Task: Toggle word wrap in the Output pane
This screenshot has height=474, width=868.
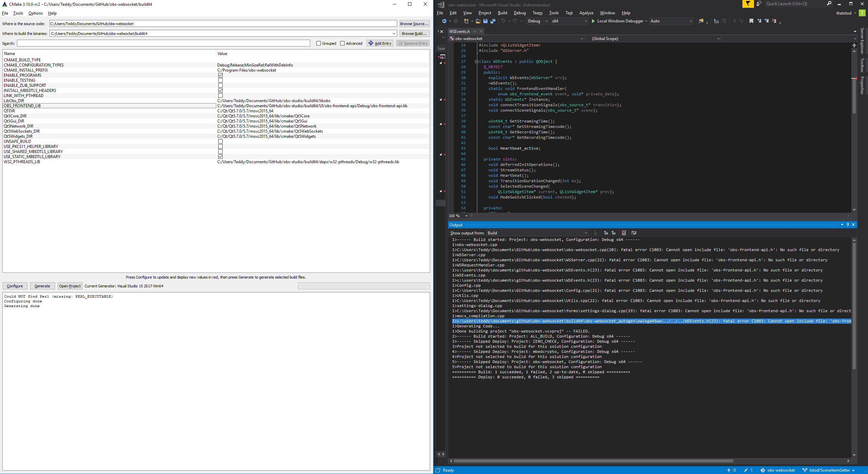Action: [x=634, y=233]
